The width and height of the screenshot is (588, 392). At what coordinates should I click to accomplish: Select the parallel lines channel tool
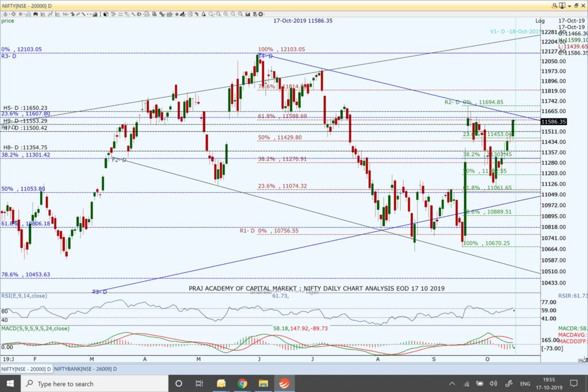coord(121,14)
